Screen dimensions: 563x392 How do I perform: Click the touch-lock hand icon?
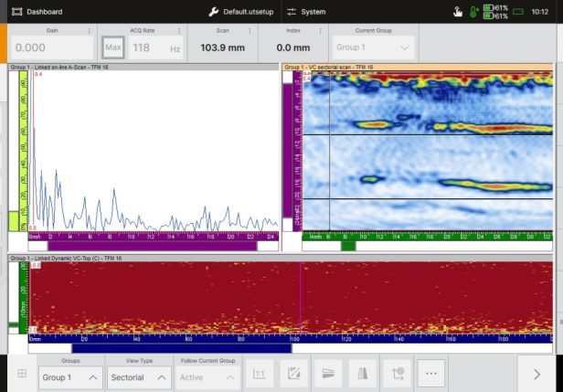point(458,12)
